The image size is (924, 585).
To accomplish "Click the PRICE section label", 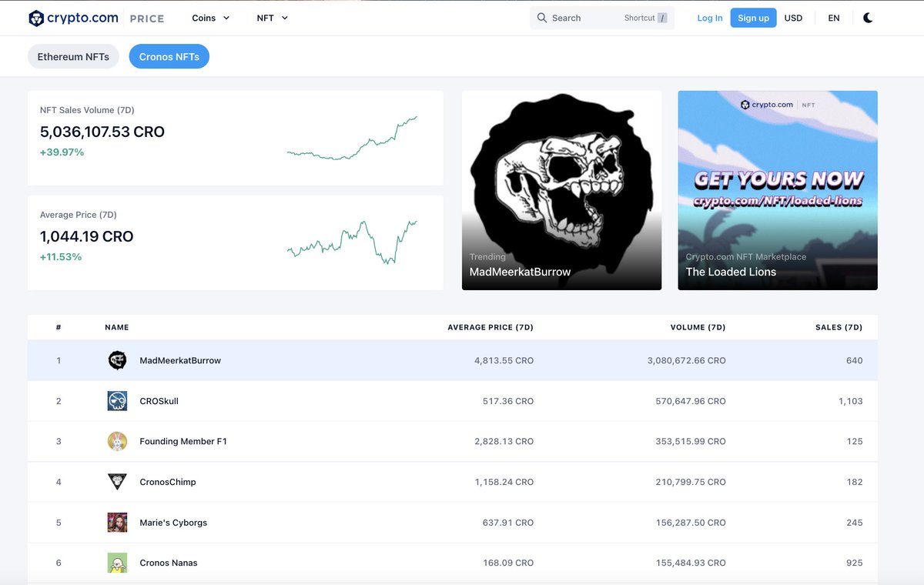I will click(147, 18).
